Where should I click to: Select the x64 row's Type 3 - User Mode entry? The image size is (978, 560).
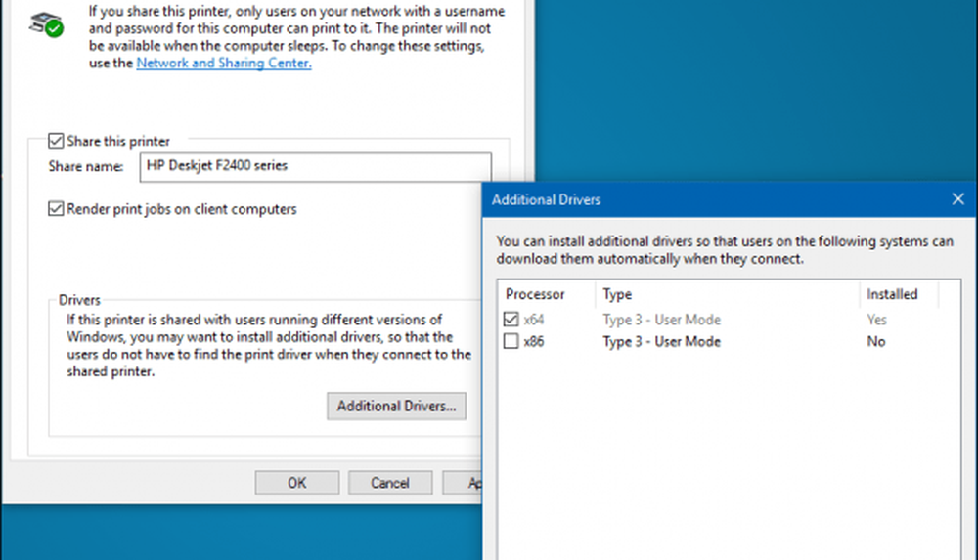[x=661, y=320]
